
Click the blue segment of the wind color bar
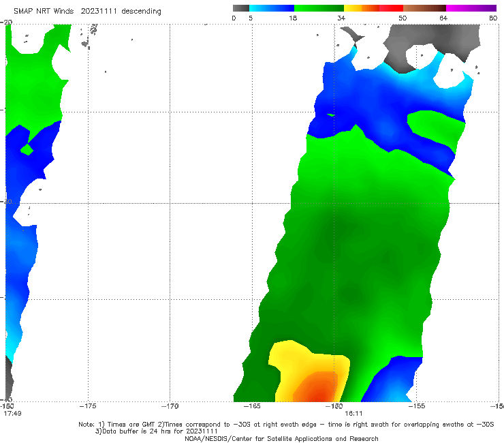pyautogui.click(x=272, y=8)
